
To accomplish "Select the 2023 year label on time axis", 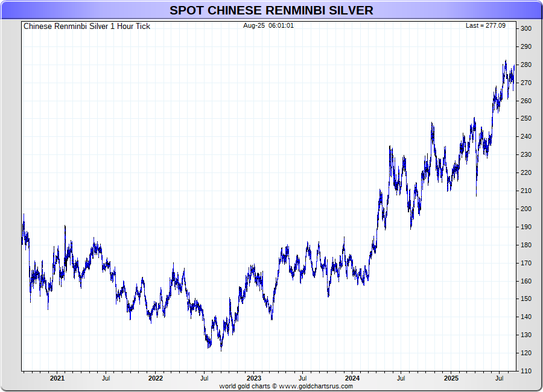I will tap(254, 378).
